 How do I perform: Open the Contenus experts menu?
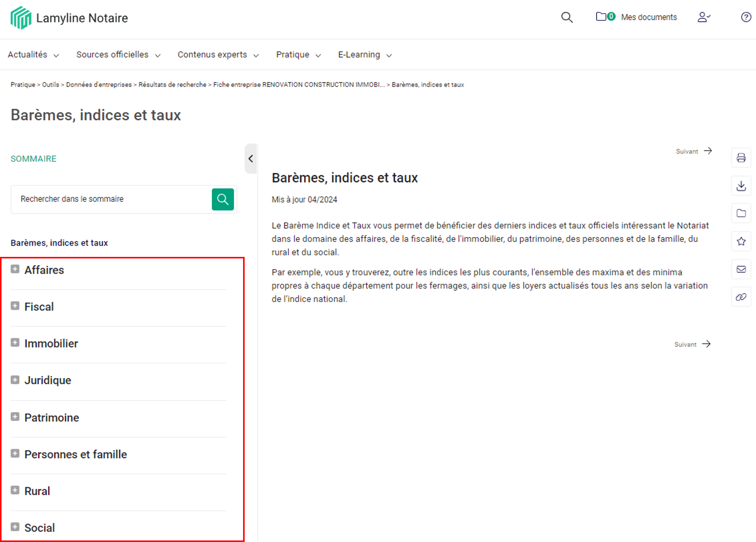(218, 55)
